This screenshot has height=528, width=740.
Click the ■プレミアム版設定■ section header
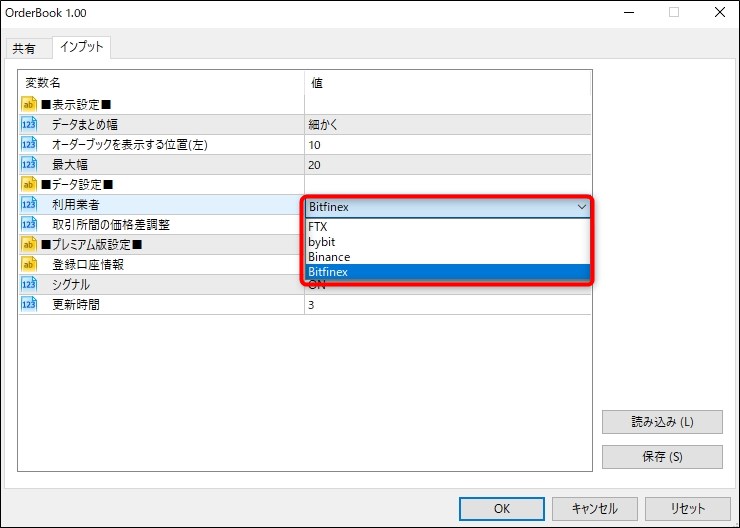pyautogui.click(x=92, y=244)
